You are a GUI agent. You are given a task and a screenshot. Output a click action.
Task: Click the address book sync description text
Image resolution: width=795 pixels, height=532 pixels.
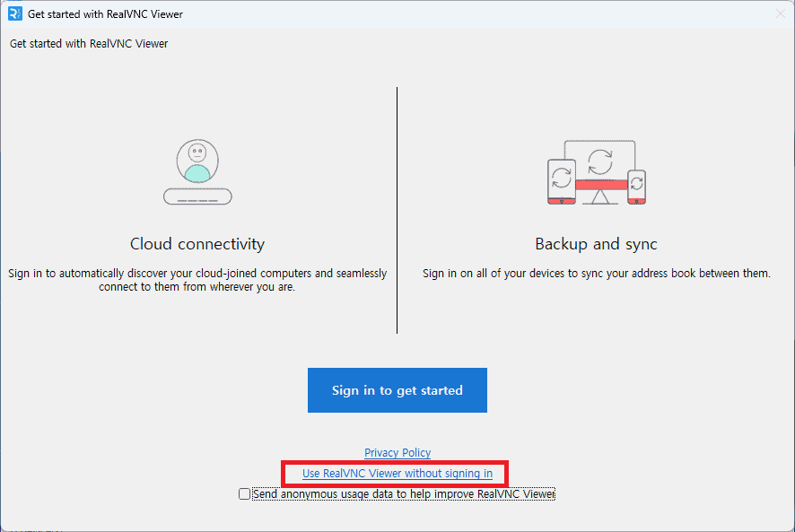tap(597, 274)
